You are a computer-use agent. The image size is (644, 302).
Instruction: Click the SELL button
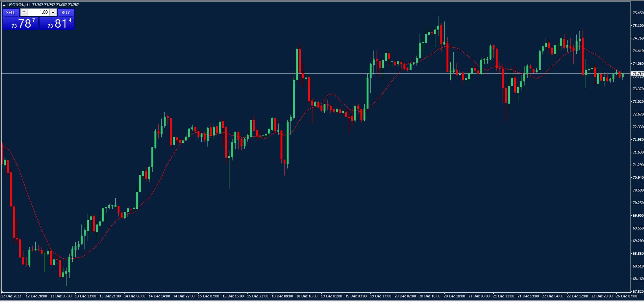[11, 12]
